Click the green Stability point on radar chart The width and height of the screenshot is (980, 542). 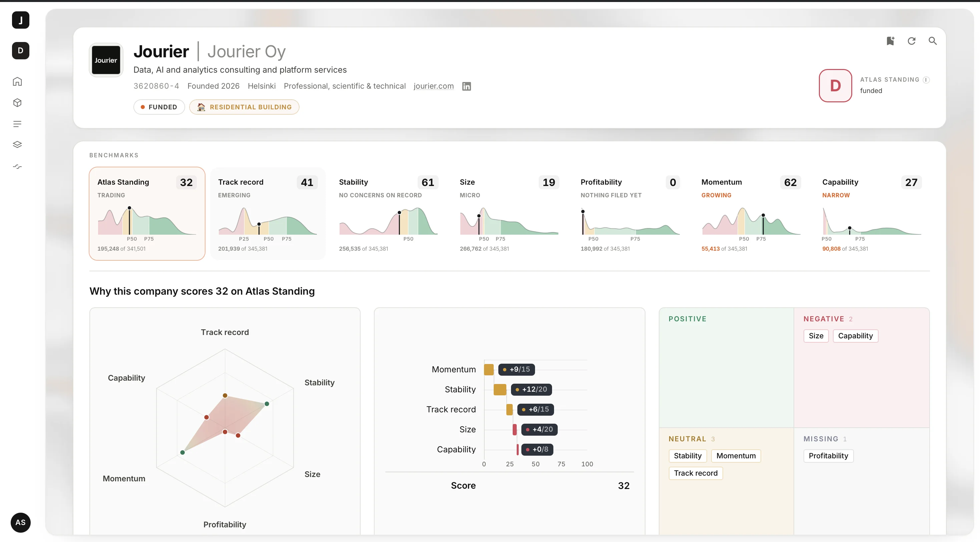(x=267, y=404)
